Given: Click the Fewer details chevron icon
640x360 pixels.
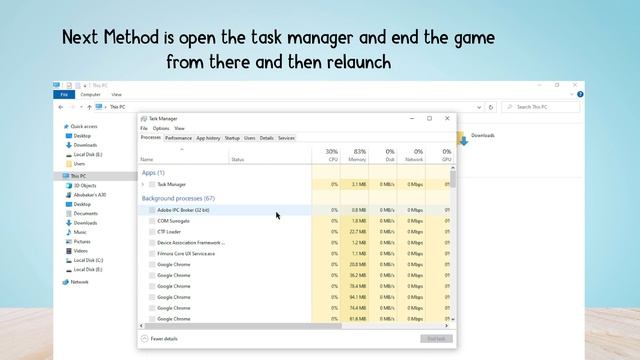Looking at the screenshot, I should click(144, 339).
